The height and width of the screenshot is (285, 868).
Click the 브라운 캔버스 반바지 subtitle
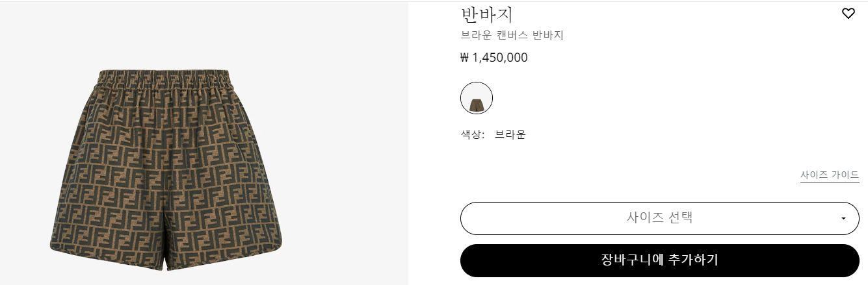[512, 36]
